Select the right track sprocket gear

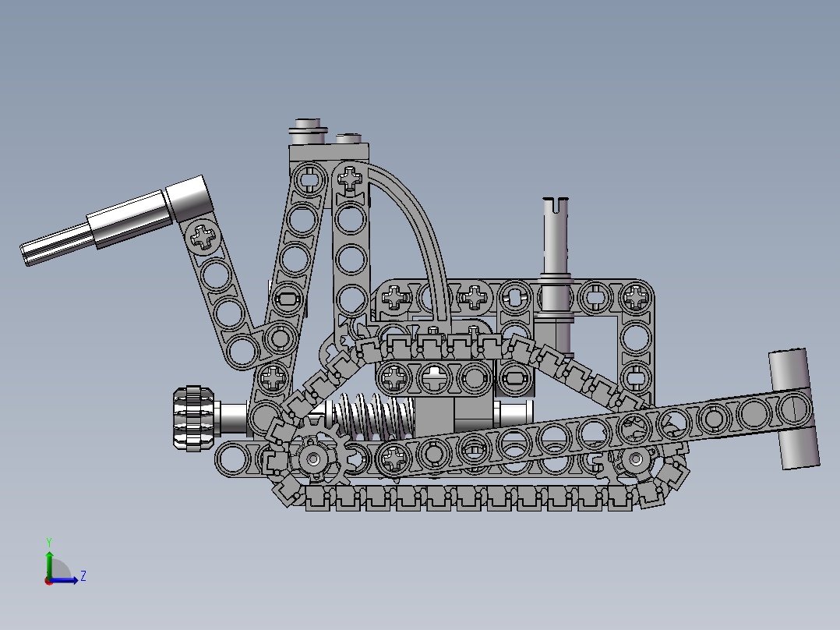tap(636, 459)
